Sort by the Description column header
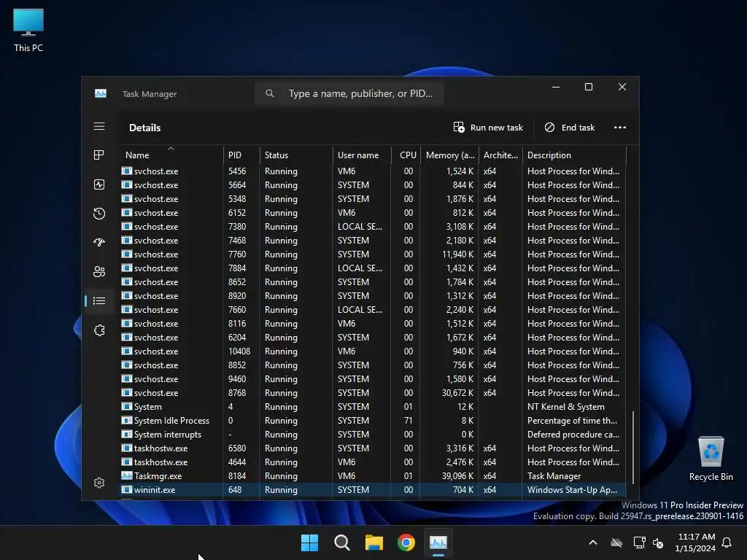Image resolution: width=747 pixels, height=560 pixels. (574, 155)
